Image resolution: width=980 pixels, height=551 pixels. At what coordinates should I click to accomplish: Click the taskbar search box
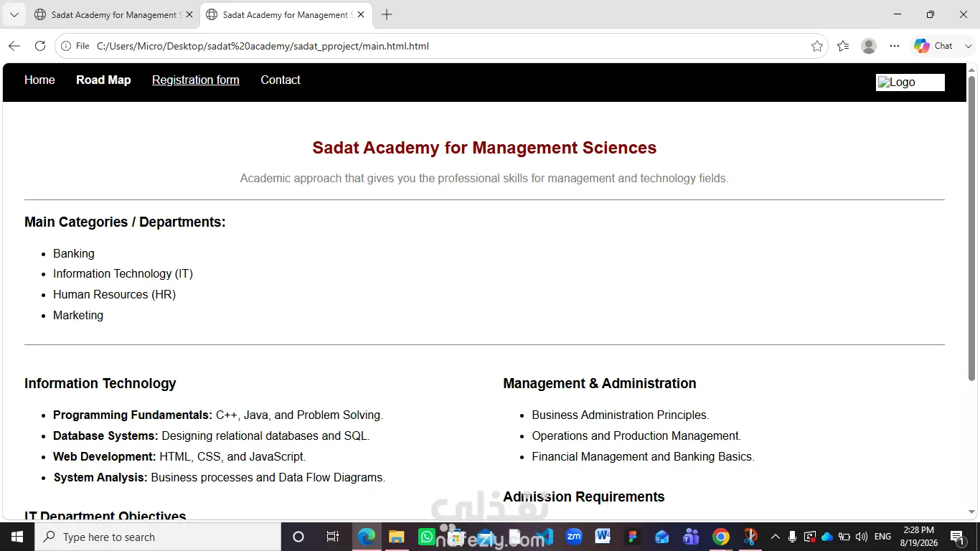(x=158, y=537)
